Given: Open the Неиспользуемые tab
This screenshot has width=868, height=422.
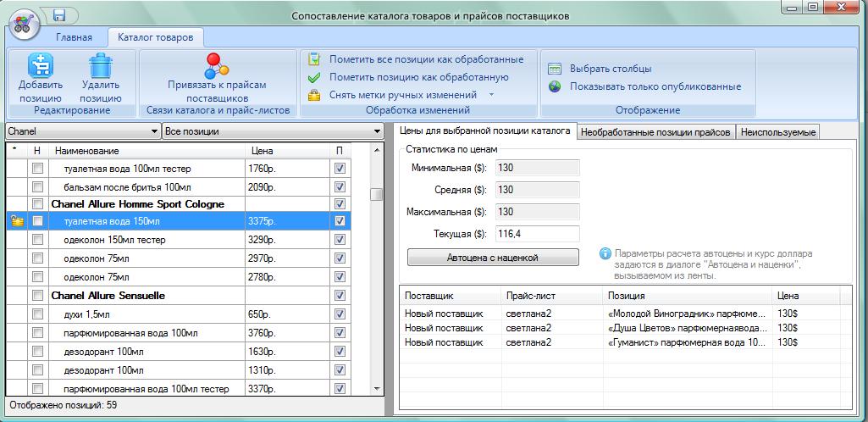Looking at the screenshot, I should click(x=777, y=132).
